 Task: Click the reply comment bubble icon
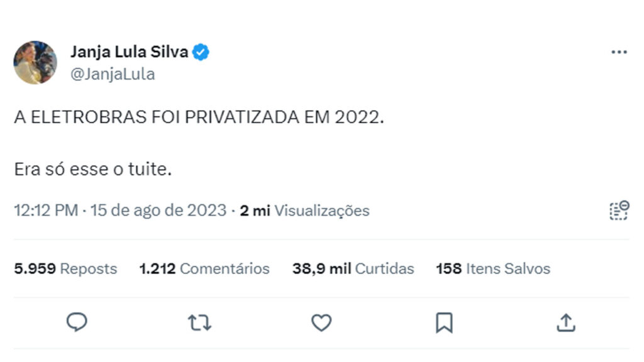(77, 322)
